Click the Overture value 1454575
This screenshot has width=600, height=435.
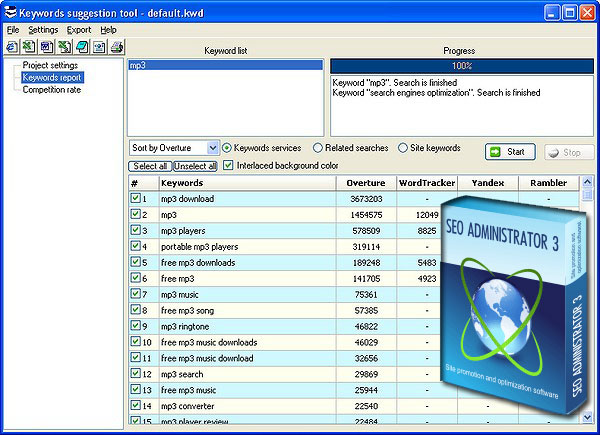point(366,215)
